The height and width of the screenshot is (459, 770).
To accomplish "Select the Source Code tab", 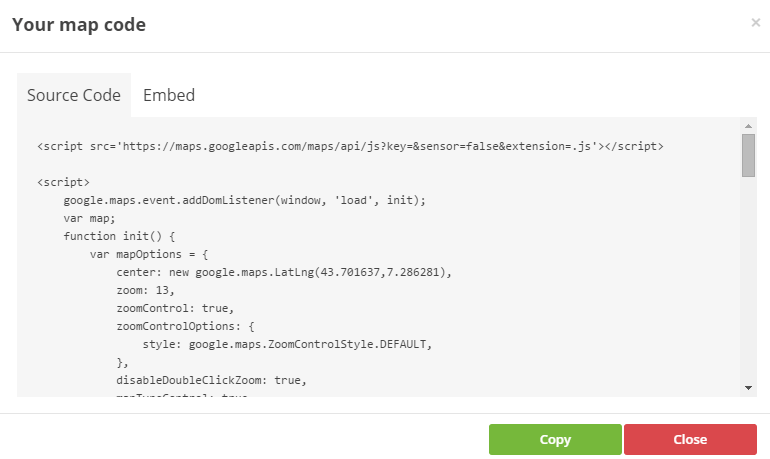I will (x=74, y=95).
